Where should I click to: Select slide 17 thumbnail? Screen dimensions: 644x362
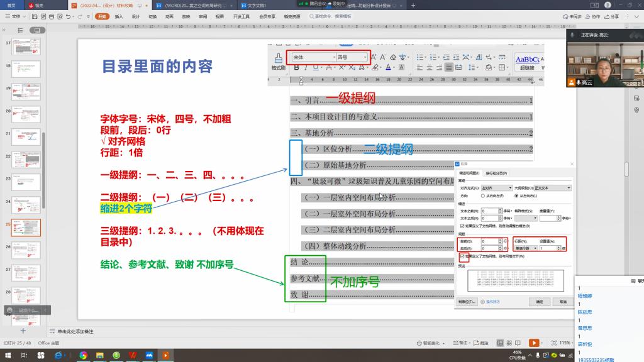tap(26, 47)
